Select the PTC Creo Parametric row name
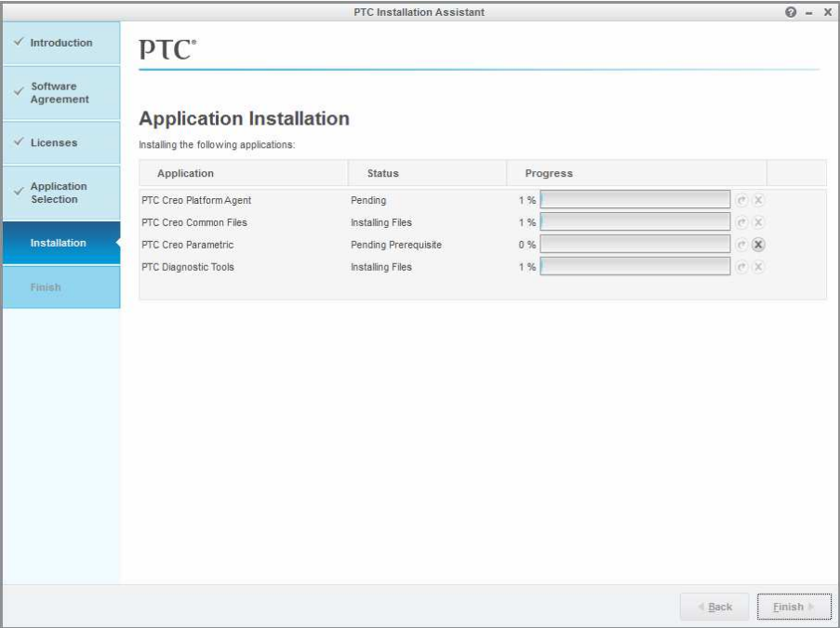840x628 pixels. pos(188,245)
